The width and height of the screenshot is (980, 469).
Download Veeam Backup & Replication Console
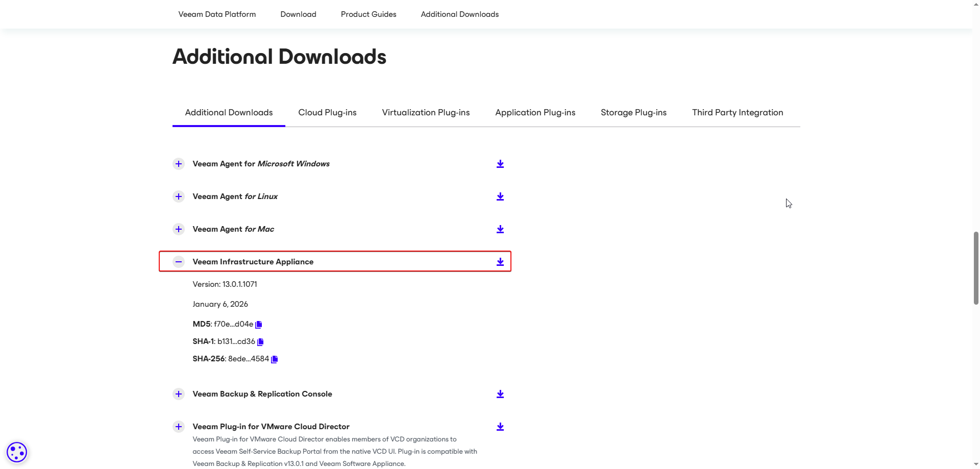click(500, 394)
